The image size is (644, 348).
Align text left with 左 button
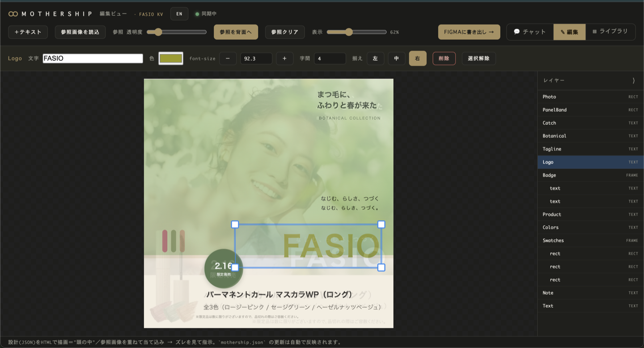[x=375, y=59]
